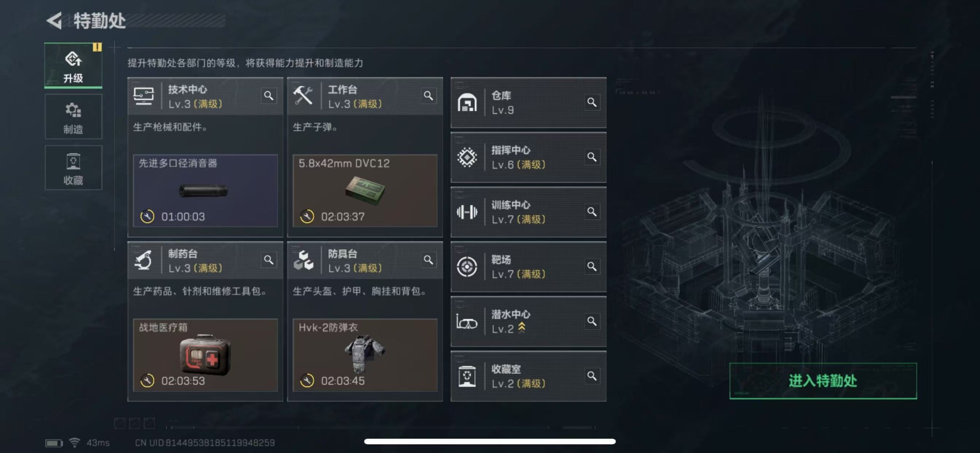
Task: Inspect 工作台 details via magnifier icon
Action: (428, 96)
